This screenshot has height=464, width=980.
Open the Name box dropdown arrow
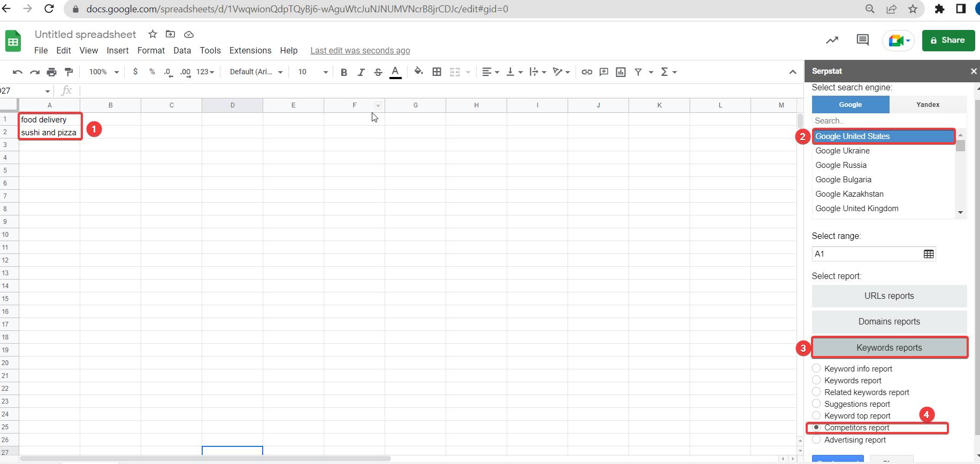(48, 91)
